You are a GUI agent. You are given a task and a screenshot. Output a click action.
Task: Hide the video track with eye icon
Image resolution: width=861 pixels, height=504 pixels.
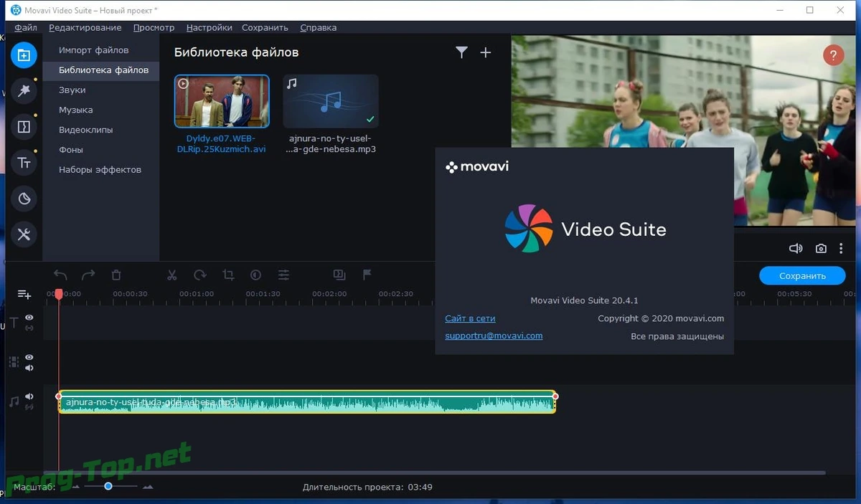(29, 357)
